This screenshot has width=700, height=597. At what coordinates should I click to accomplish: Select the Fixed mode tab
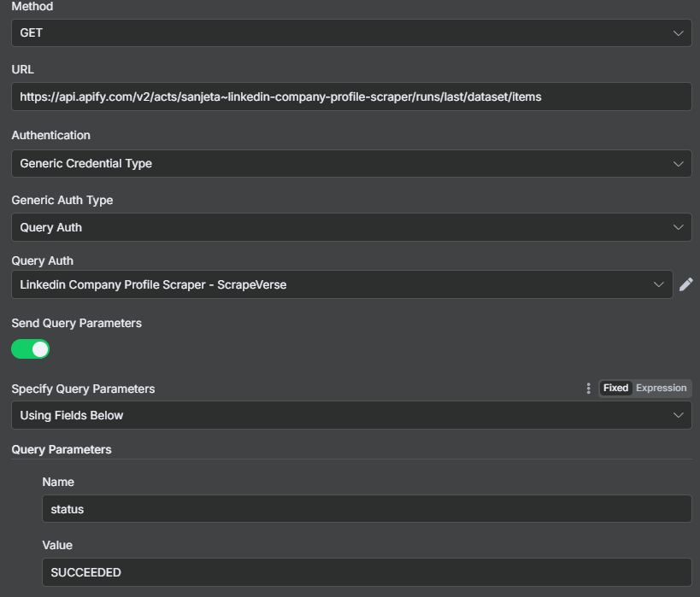tap(615, 388)
